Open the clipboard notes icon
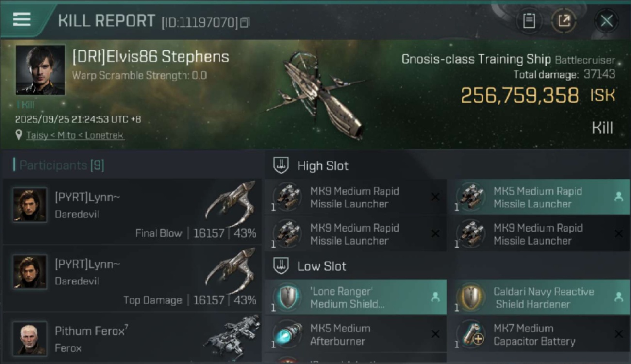Viewport: 631px width, 364px height. [529, 21]
